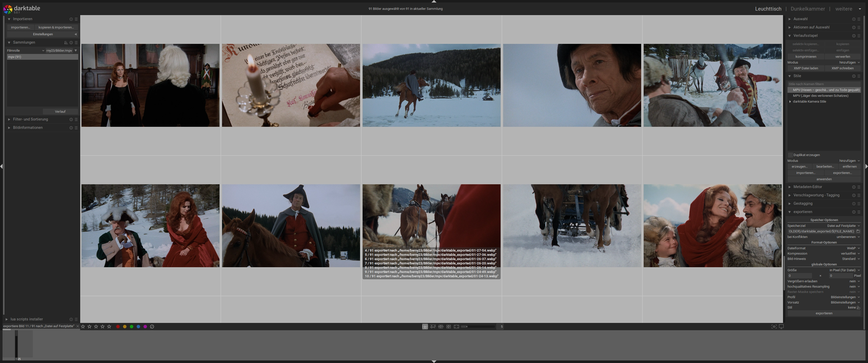Toggle the blue color label
The height and width of the screenshot is (363, 868).
click(138, 327)
